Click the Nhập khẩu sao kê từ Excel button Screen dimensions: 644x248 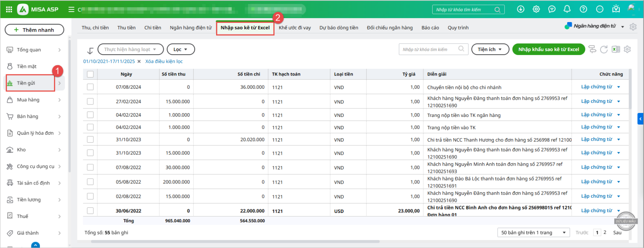(548, 49)
